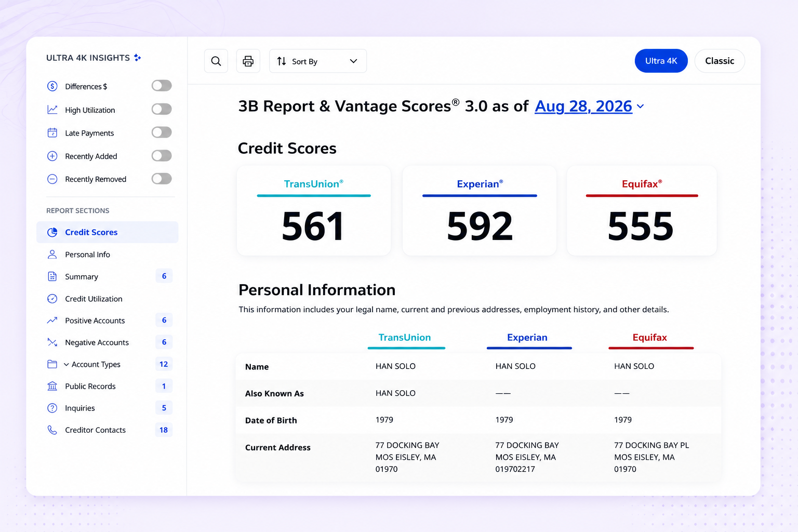Click the trending-down icon for Negative Accounts
The image size is (798, 532).
[x=52, y=342]
